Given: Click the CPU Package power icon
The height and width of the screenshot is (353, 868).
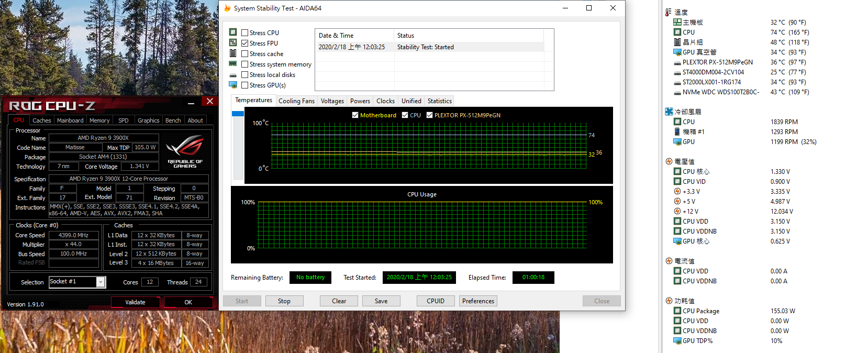Looking at the screenshot, I should point(677,311).
